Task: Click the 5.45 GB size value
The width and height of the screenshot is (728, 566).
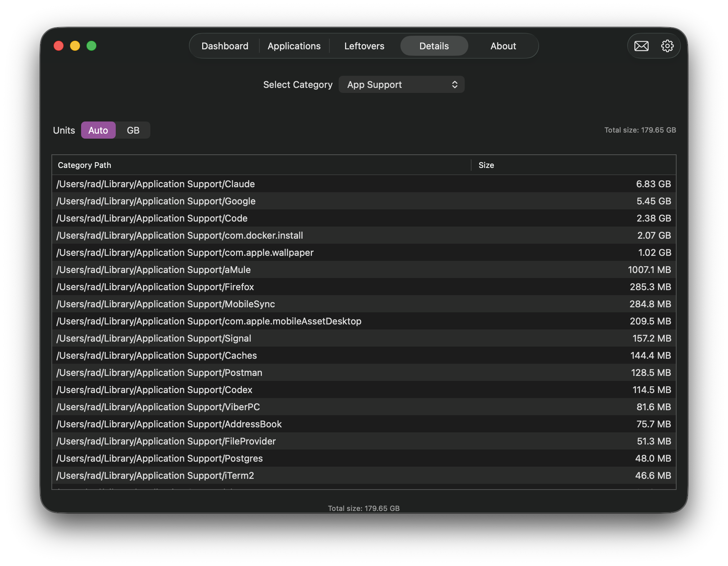Action: click(654, 201)
